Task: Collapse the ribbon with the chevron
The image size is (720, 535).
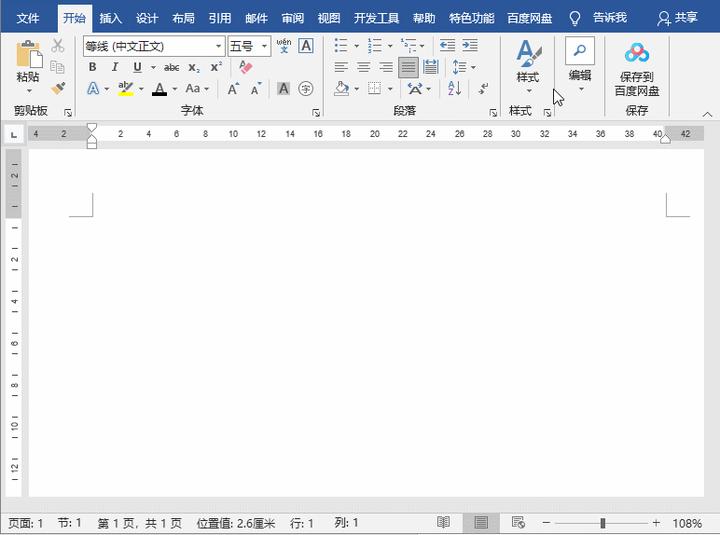Action: coord(707,114)
